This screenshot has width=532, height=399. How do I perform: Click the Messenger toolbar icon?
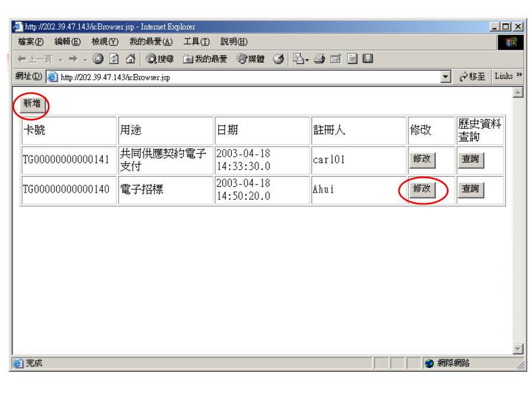coord(368,59)
